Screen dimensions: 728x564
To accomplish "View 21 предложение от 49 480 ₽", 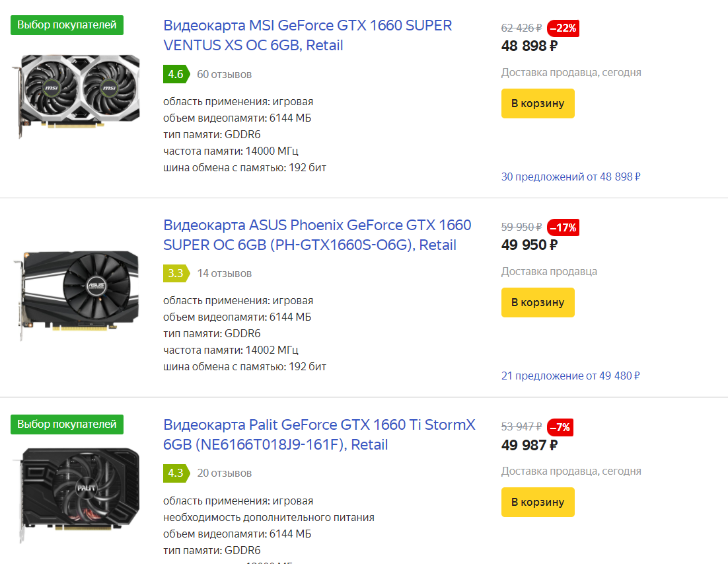I will (570, 376).
